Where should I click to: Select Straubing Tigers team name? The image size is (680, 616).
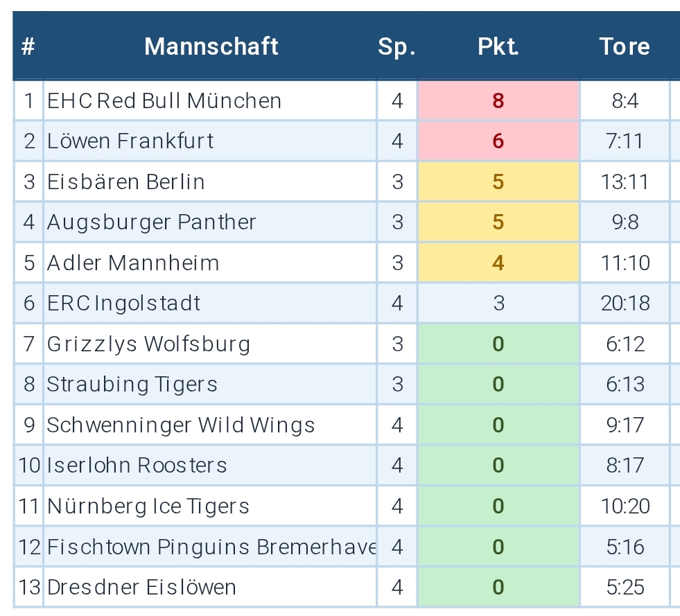tap(132, 385)
